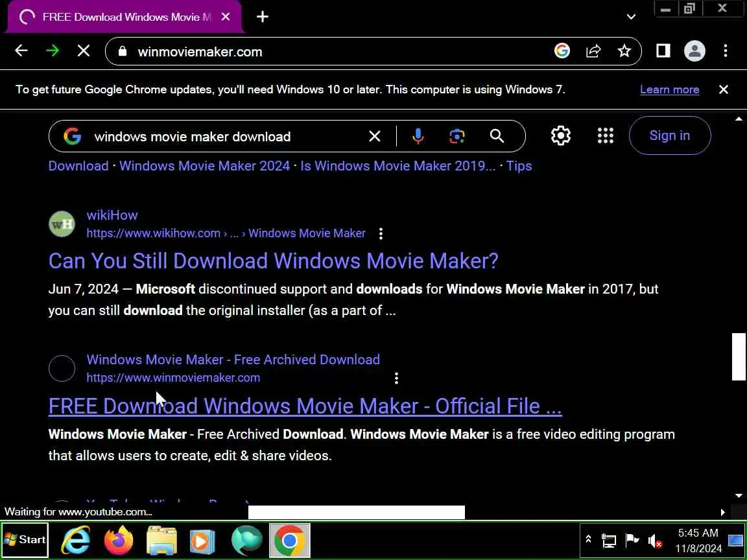
Task: Click the horizontal scrollbar thumb
Action: coord(357,513)
